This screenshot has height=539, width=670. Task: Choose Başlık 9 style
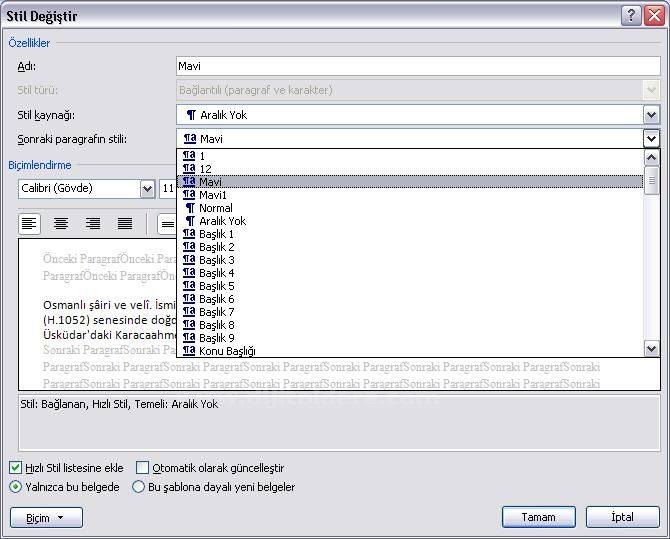tap(410, 338)
